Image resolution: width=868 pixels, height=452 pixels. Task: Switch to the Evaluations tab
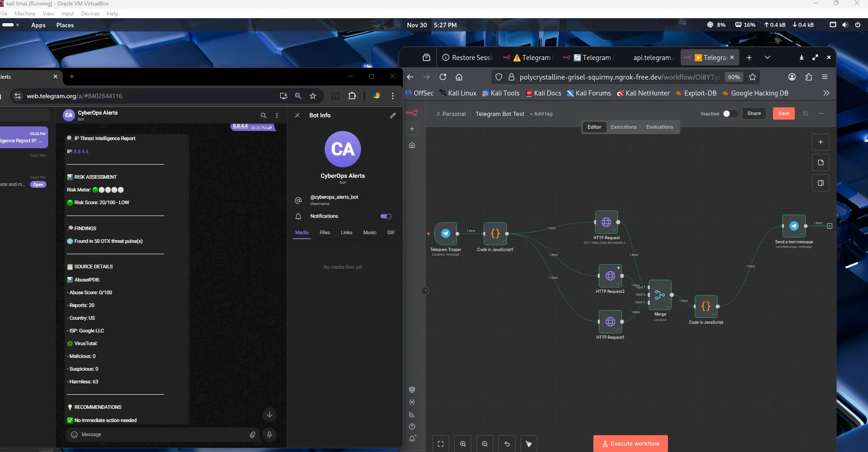(660, 127)
